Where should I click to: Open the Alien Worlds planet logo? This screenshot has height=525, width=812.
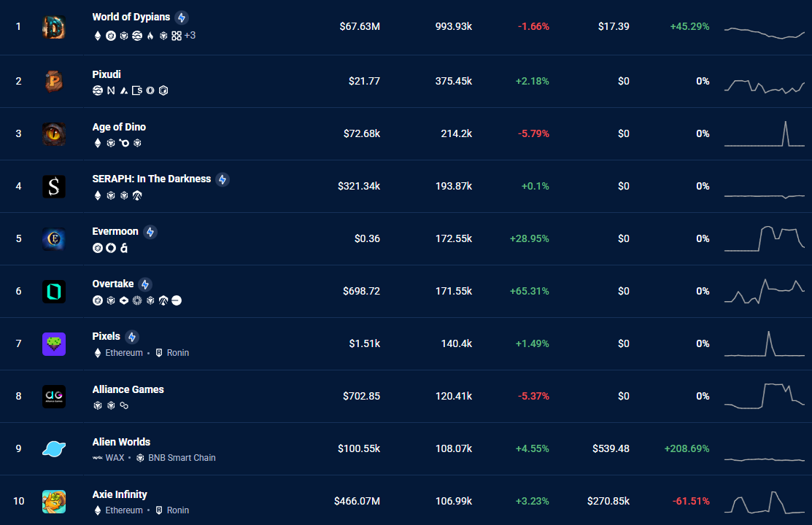coord(54,449)
